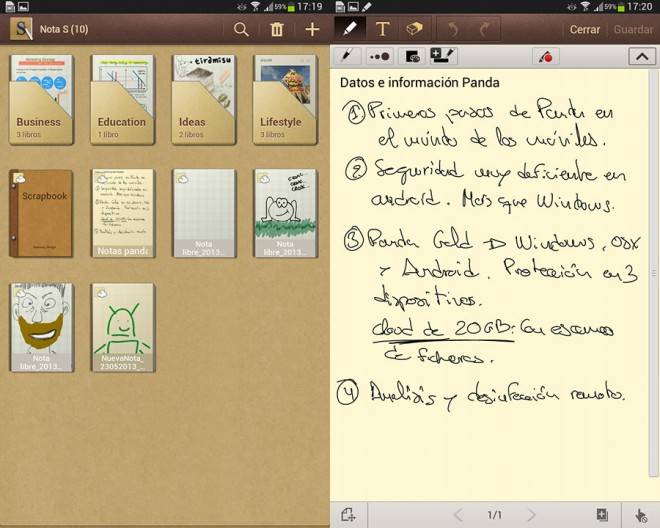Select the Text input mode (T)
The image size is (660, 528).
click(382, 29)
